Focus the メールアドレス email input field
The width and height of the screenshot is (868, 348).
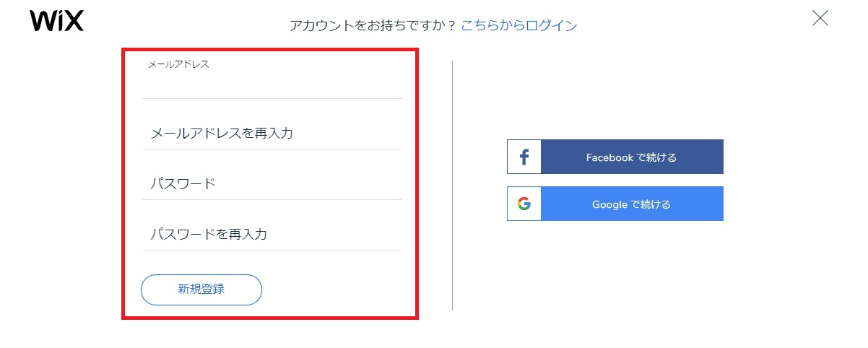272,85
